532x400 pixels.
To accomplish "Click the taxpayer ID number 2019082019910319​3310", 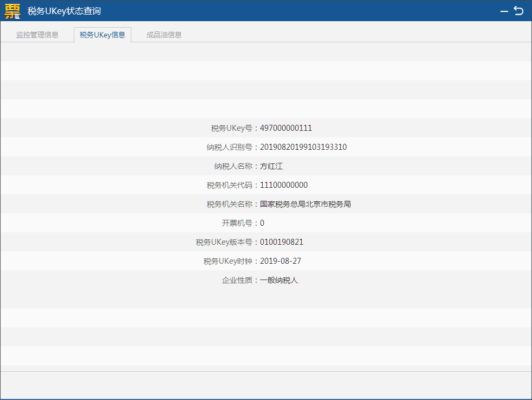I will [303, 147].
